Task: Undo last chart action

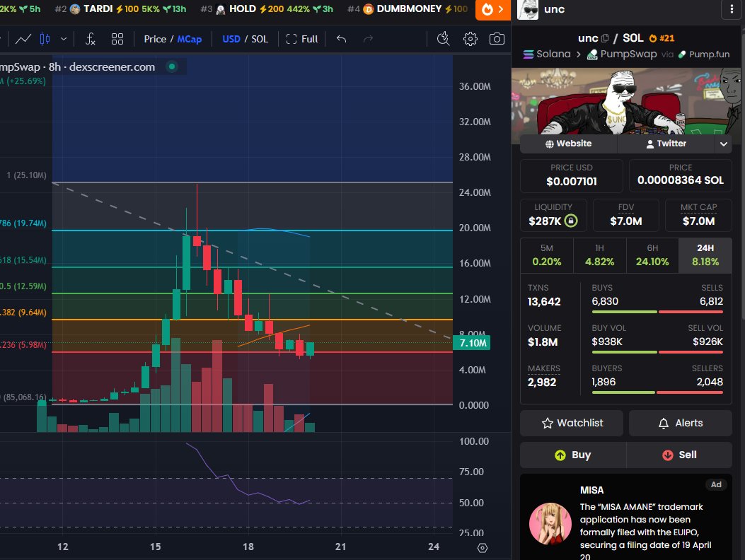Action: [x=341, y=39]
